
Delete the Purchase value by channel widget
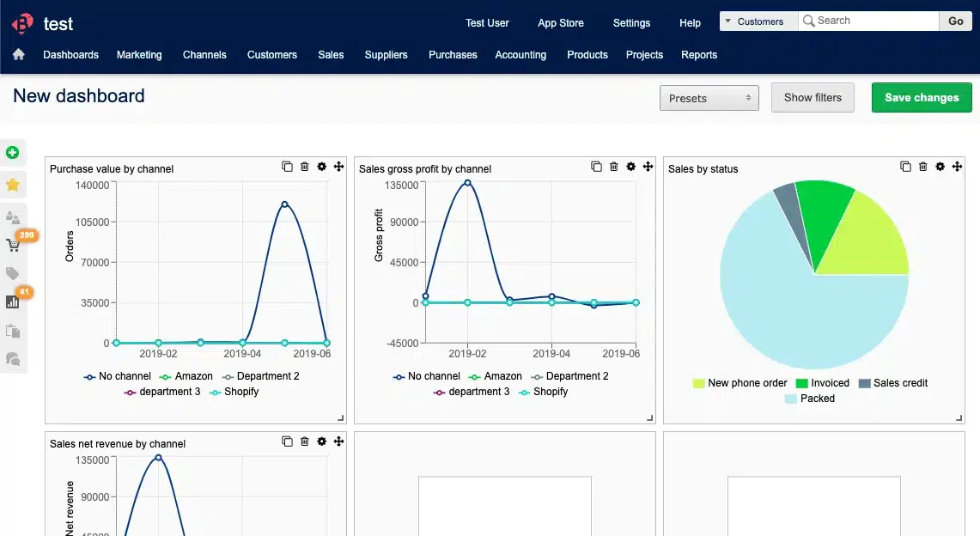304,167
